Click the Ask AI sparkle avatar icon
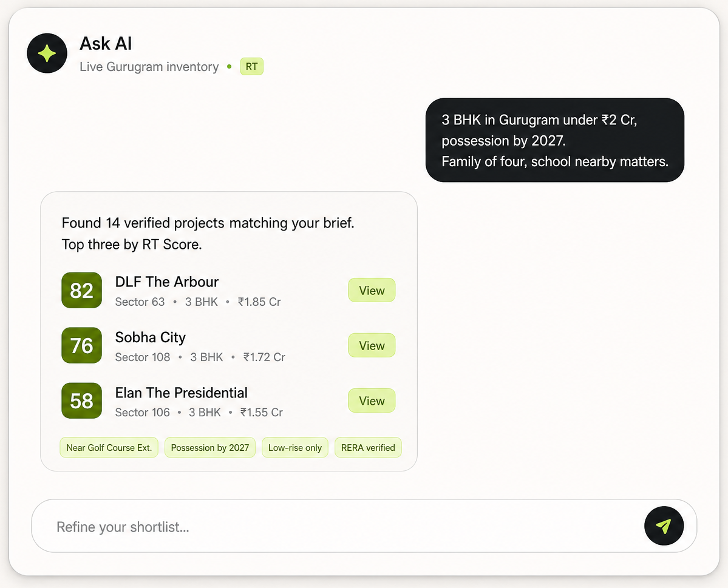 47,53
